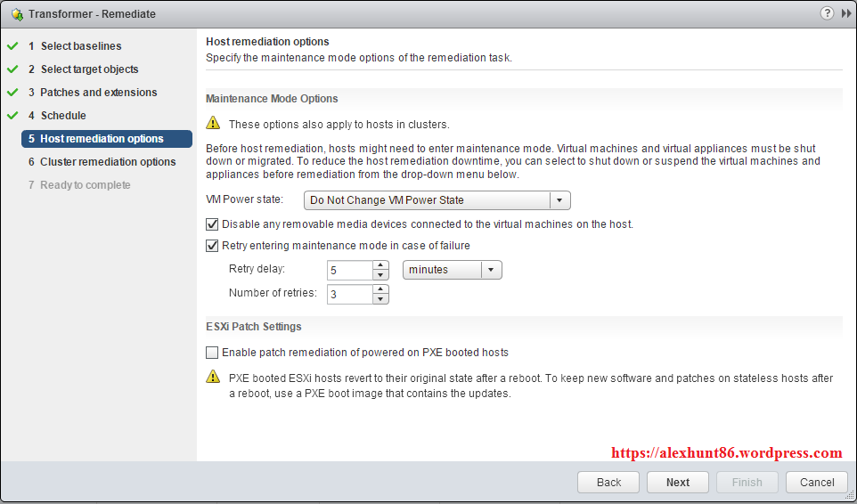Click green checkmark next to Schedule step
This screenshot has width=857, height=504.
coord(12,116)
